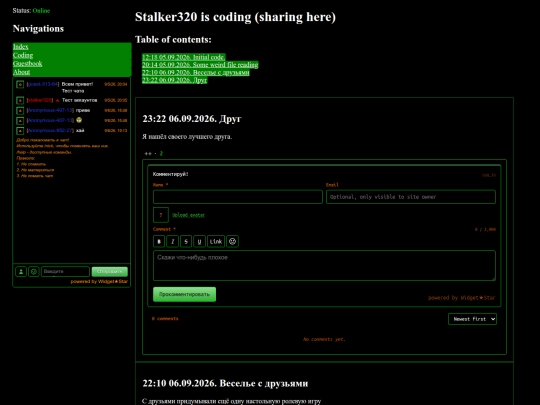Image resolution: width=540 pixels, height=405 pixels.
Task: Click the strikethrough formatting button
Action: [x=186, y=241]
